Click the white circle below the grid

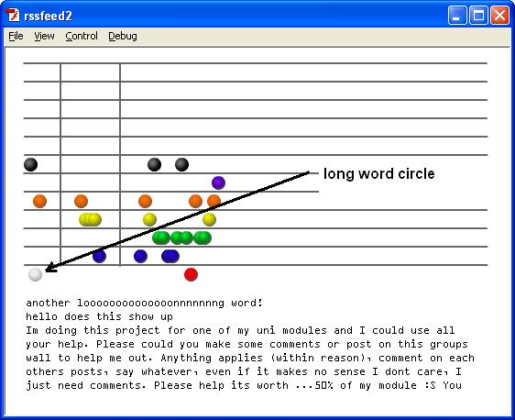[x=35, y=274]
